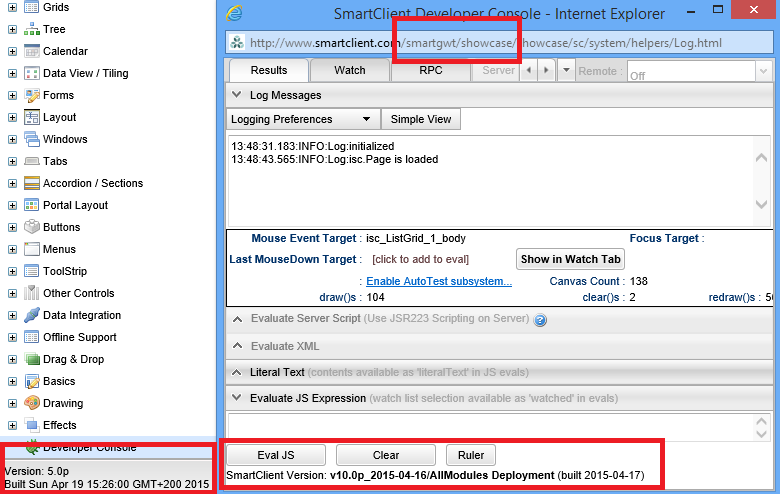The width and height of the screenshot is (780, 494).
Task: Expand the Grids tree node
Action: (12, 7)
